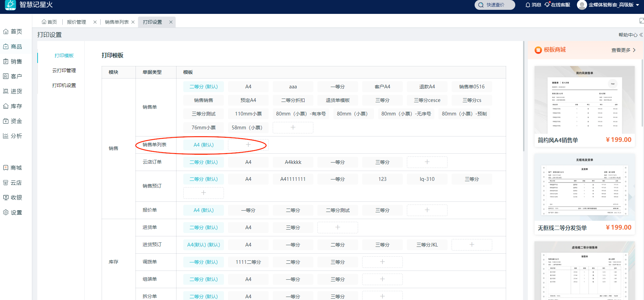Image resolution: width=644 pixels, height=300 pixels.
Task: Click the main page vertical scrollbar
Action: point(524,97)
